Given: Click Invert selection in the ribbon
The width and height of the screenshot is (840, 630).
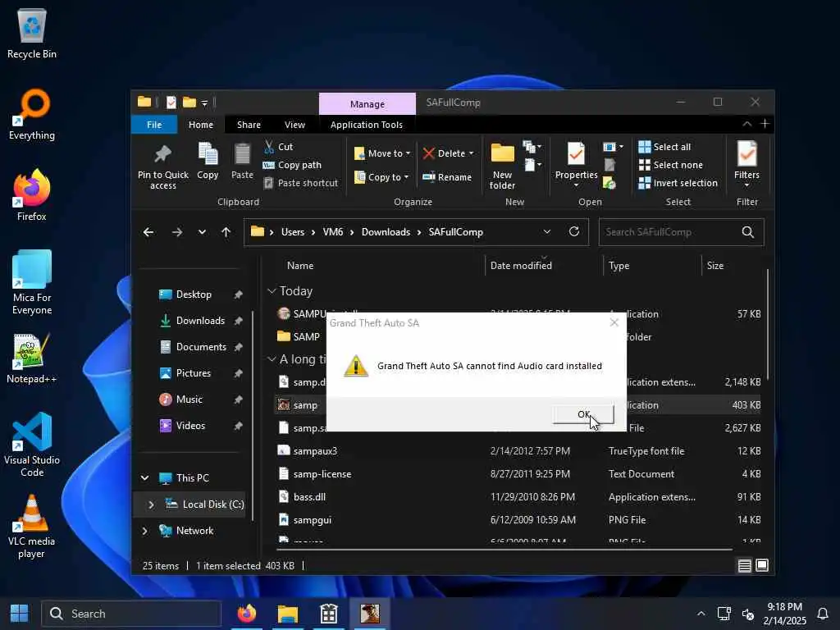Looking at the screenshot, I should [678, 183].
